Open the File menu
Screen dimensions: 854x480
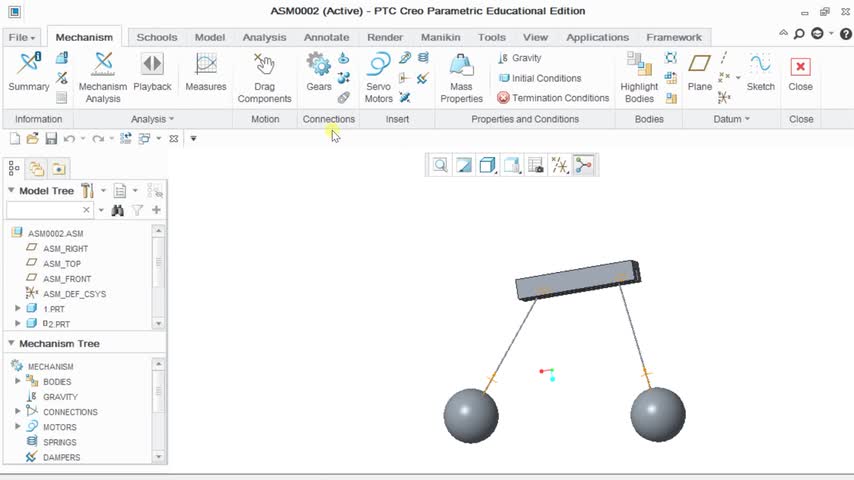coord(22,37)
